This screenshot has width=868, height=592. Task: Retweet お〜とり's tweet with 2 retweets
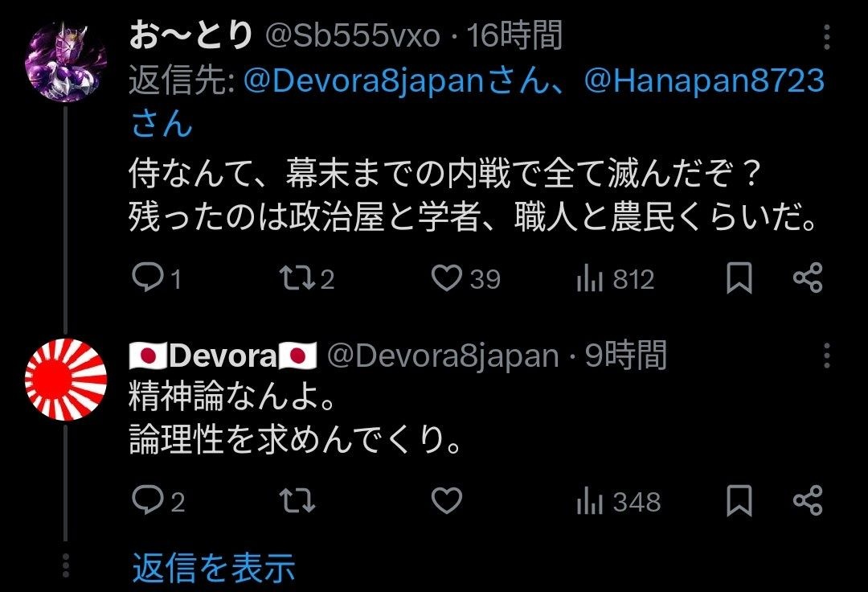(297, 278)
